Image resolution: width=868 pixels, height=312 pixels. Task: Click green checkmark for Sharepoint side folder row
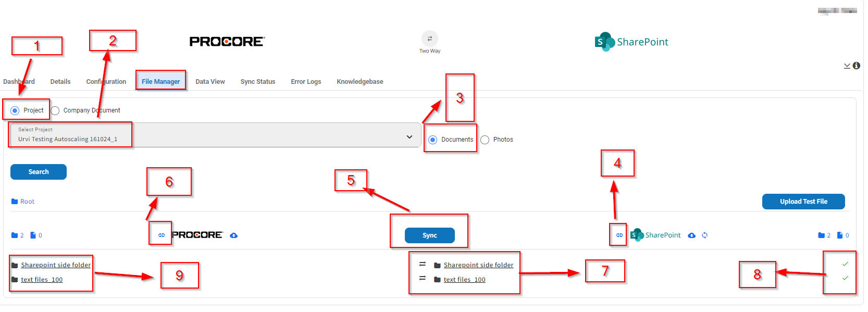[x=845, y=264]
